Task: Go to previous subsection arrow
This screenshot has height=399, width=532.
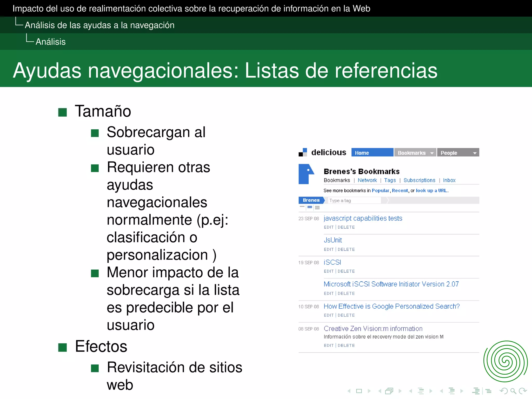Action: pos(410,391)
